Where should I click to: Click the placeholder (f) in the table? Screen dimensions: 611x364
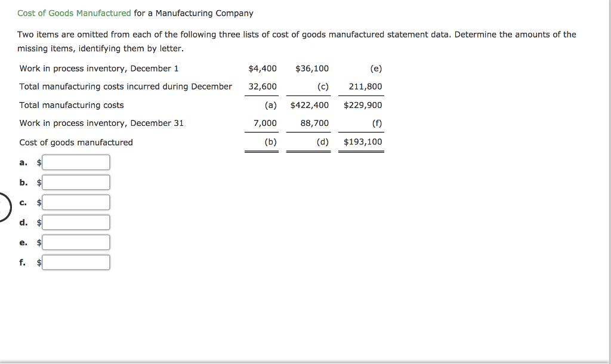point(378,123)
